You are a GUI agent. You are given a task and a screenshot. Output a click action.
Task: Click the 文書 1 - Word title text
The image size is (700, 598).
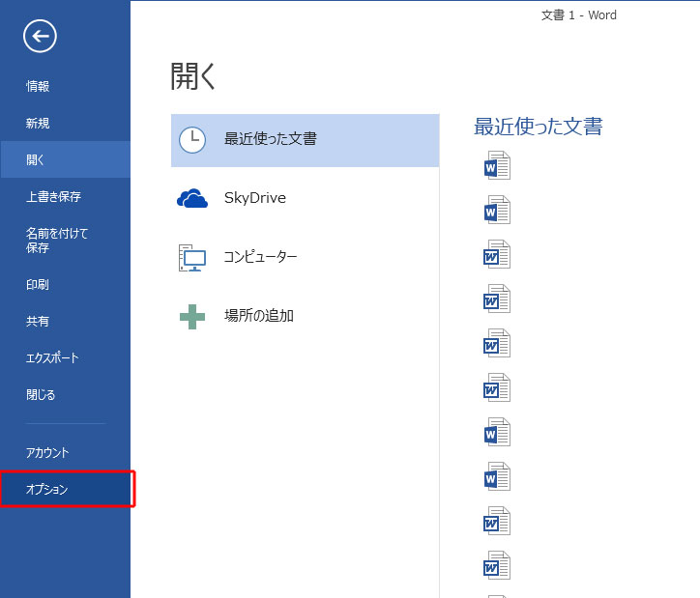tap(579, 15)
